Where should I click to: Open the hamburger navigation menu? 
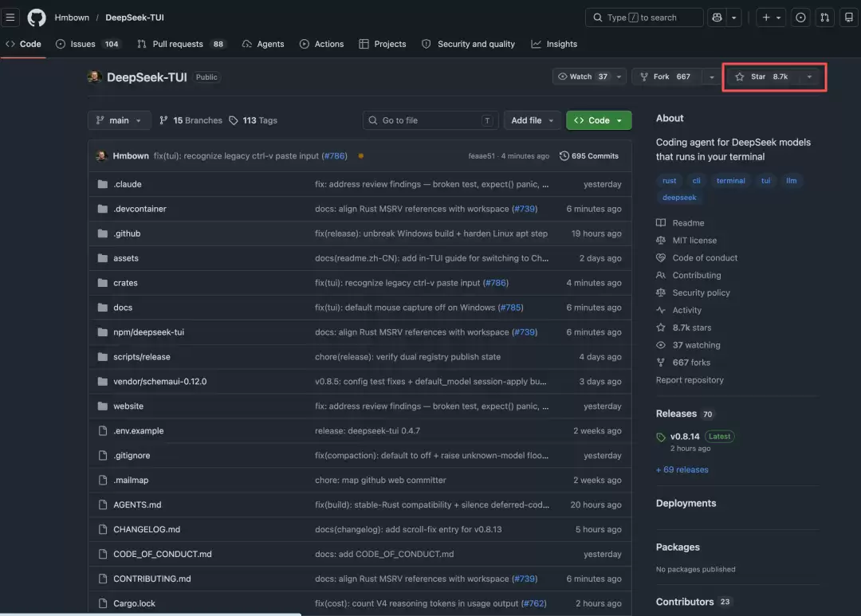coord(10,18)
